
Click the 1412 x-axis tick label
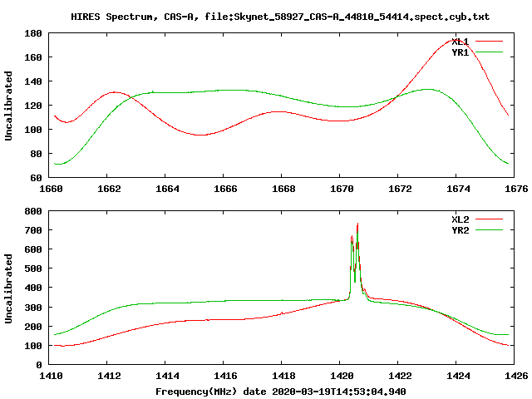109,376
